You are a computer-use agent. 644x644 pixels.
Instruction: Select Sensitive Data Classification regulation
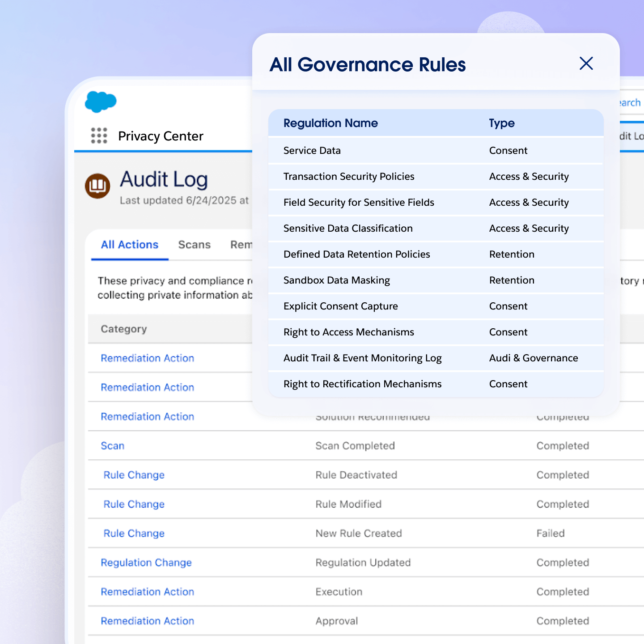[436, 228]
